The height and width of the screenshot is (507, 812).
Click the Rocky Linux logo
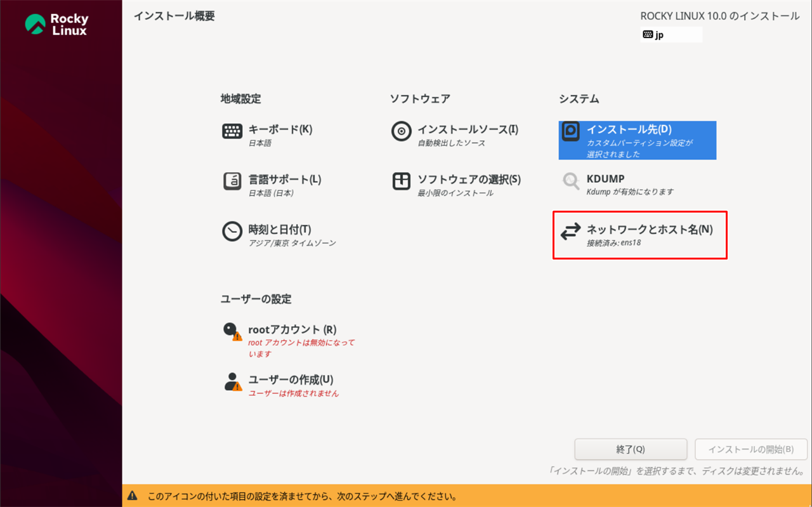[x=56, y=24]
